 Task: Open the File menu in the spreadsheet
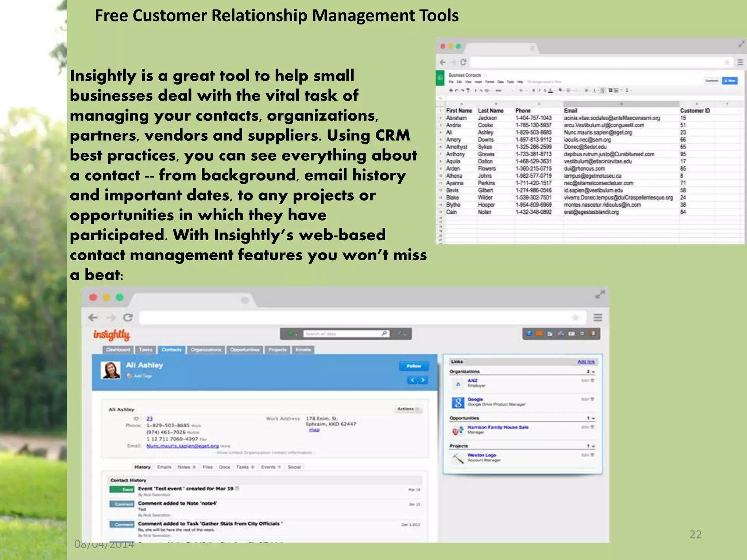tap(451, 82)
